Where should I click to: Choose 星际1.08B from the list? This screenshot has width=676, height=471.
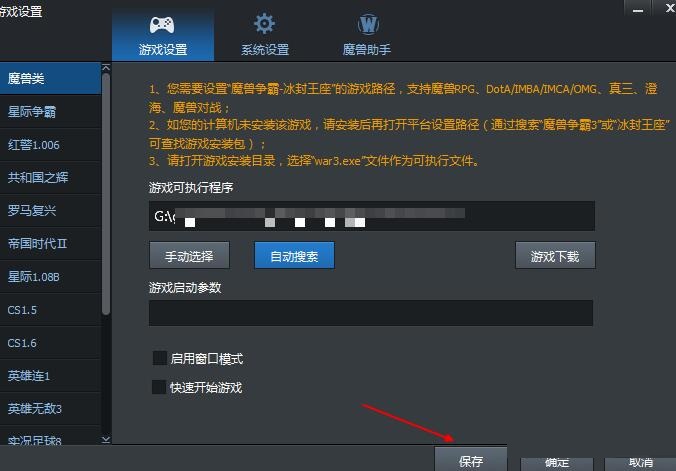[x=50, y=277]
